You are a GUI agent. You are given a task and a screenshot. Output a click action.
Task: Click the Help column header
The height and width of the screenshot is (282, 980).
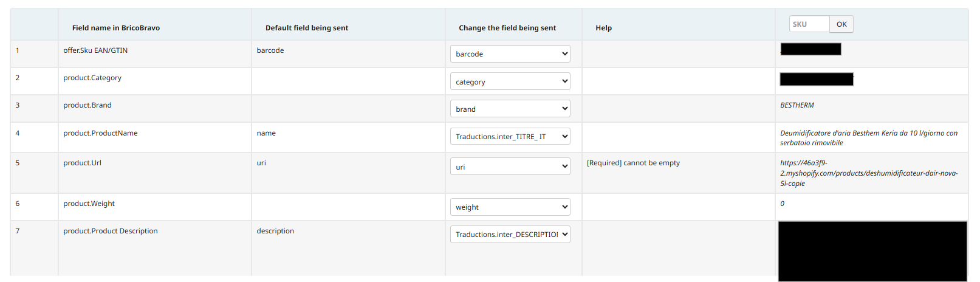point(603,28)
